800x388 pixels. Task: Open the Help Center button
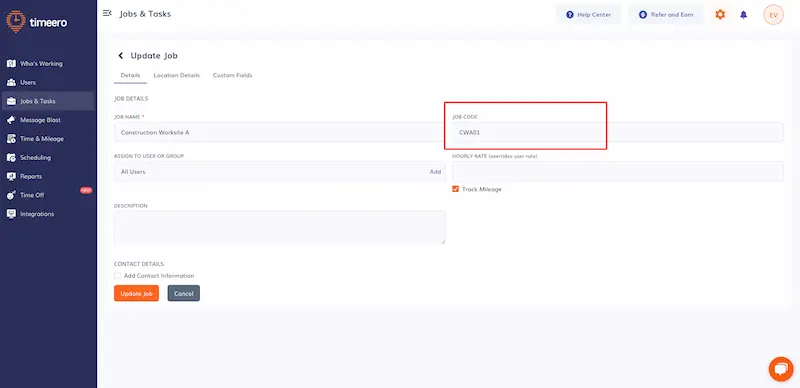(588, 15)
